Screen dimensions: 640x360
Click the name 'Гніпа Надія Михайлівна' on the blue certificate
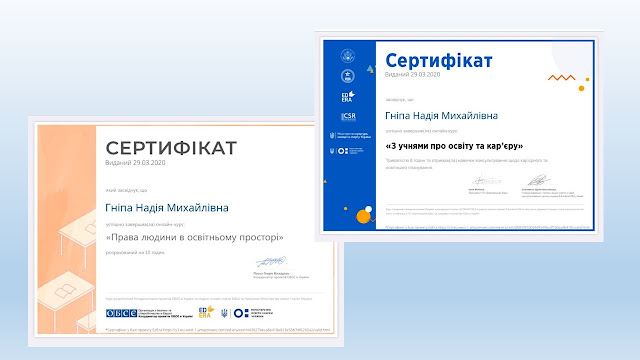click(441, 116)
